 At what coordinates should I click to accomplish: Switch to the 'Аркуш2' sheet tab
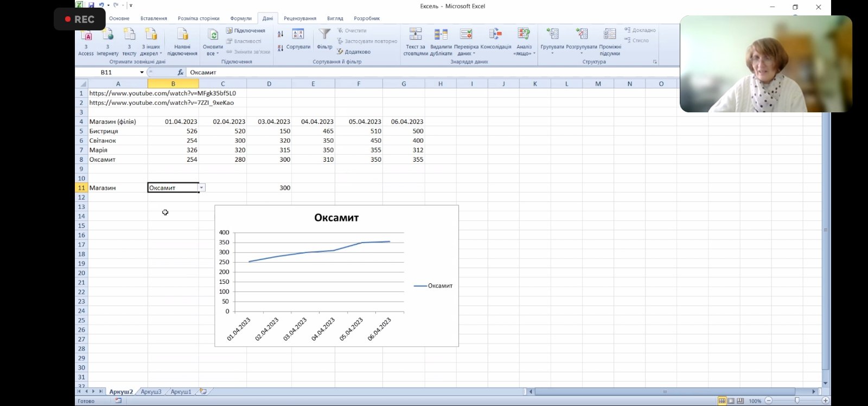click(121, 391)
